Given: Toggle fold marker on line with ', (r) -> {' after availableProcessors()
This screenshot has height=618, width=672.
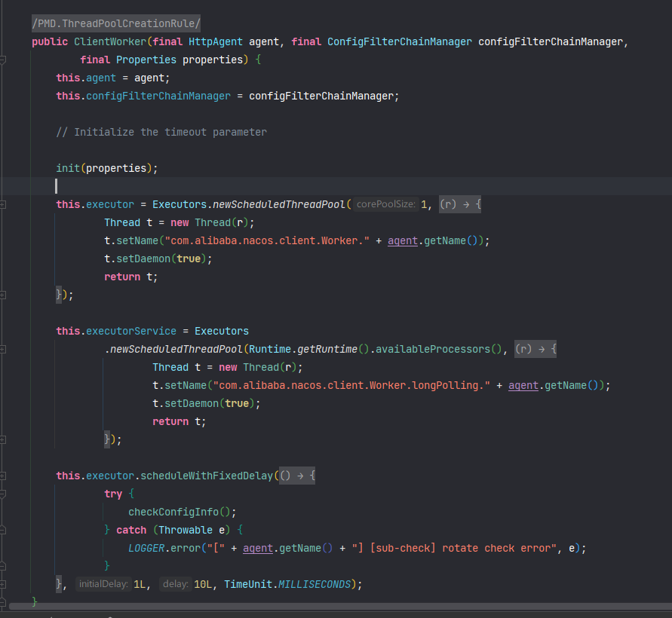Looking at the screenshot, I should 2,350.
